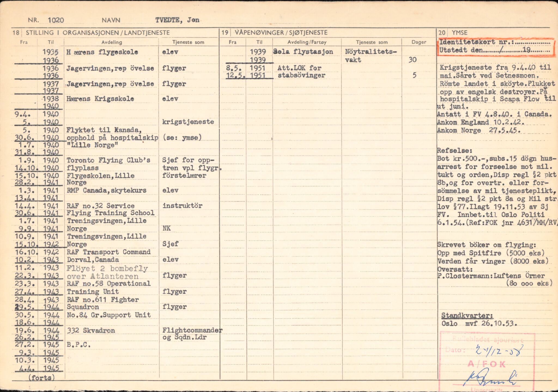Click Såret ved Setnesmoen text
This screenshot has width=558, height=392.
[498, 75]
